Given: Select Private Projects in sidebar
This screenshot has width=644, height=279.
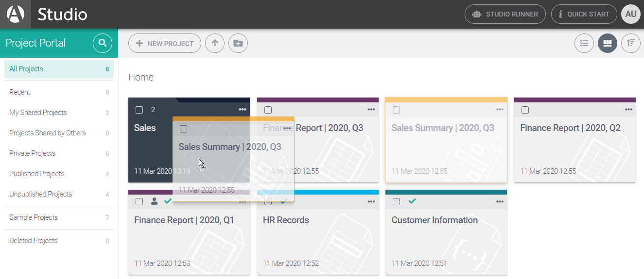Looking at the screenshot, I should tap(33, 153).
